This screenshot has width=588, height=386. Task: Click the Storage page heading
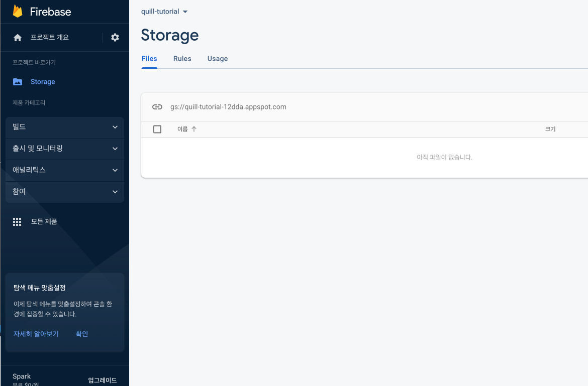[x=170, y=35]
